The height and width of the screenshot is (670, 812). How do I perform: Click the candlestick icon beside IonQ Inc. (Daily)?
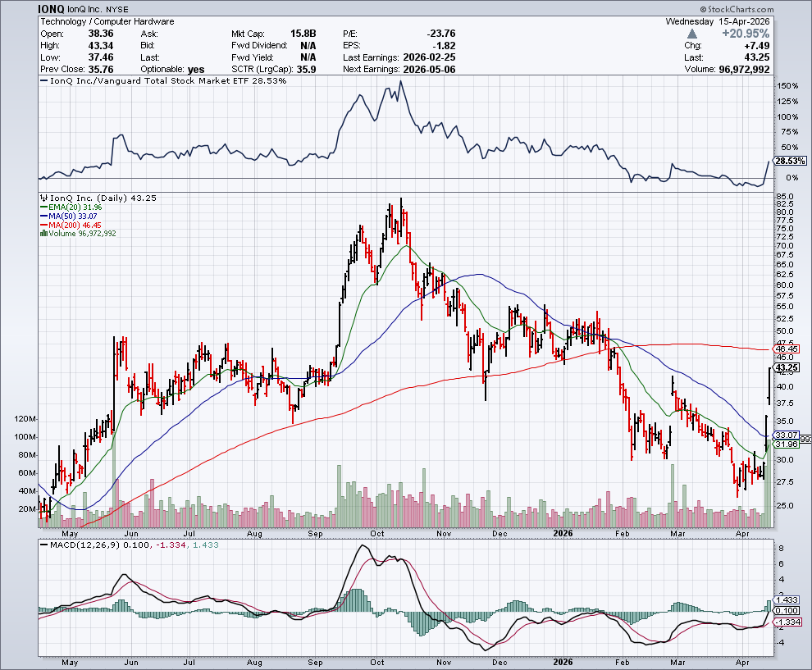44,198
